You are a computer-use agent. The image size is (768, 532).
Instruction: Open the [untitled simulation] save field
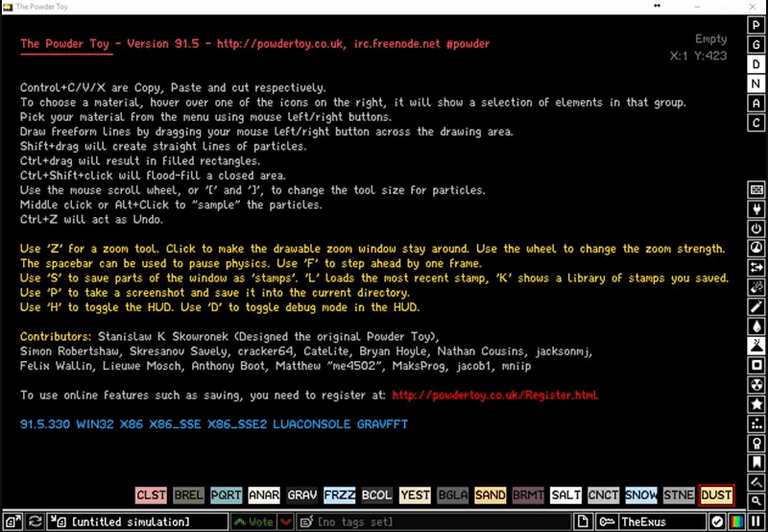click(137, 521)
